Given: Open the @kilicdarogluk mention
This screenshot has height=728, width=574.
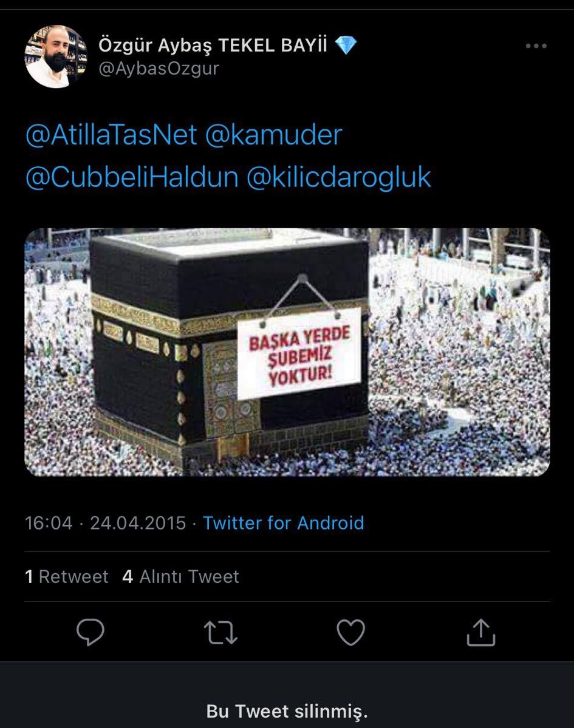Looking at the screenshot, I should coord(338,178).
